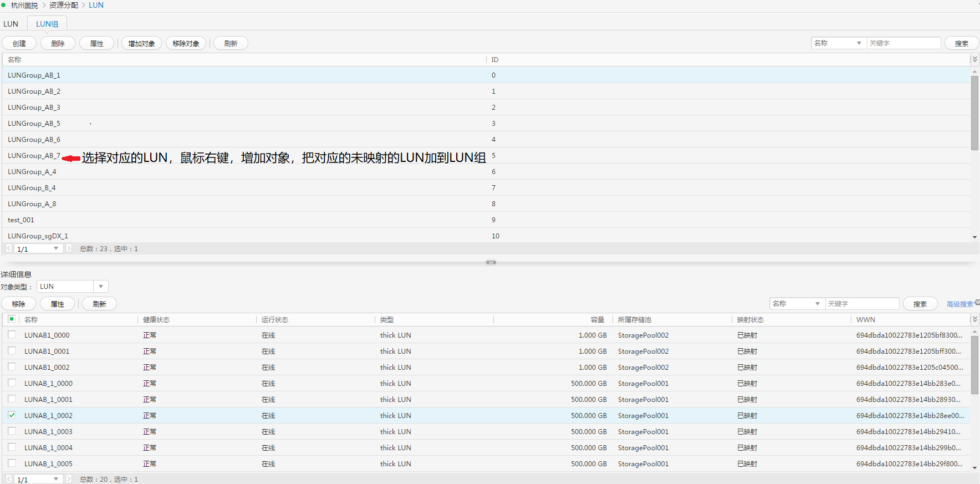This screenshot has width=980, height=484.
Task: Select the LUNGroup_A_8 row
Action: pyautogui.click(x=486, y=203)
